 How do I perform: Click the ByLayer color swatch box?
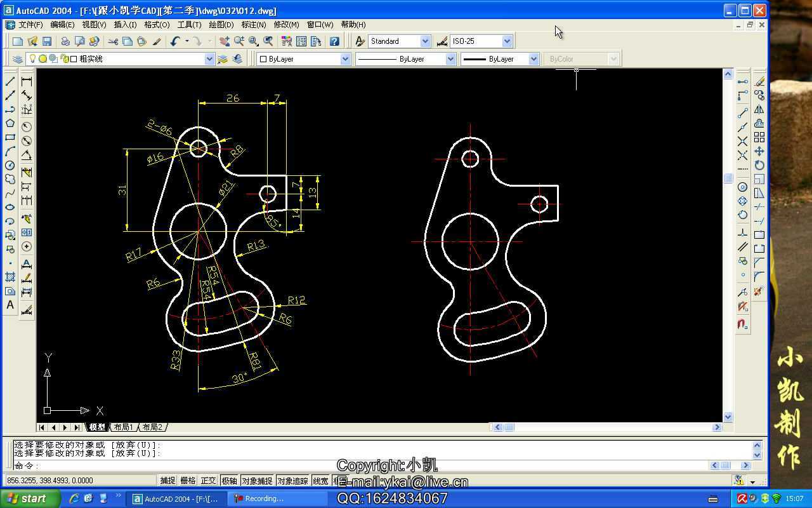pos(263,59)
